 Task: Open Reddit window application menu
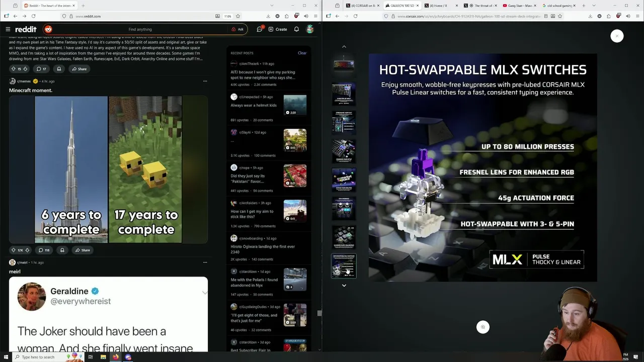point(314,16)
